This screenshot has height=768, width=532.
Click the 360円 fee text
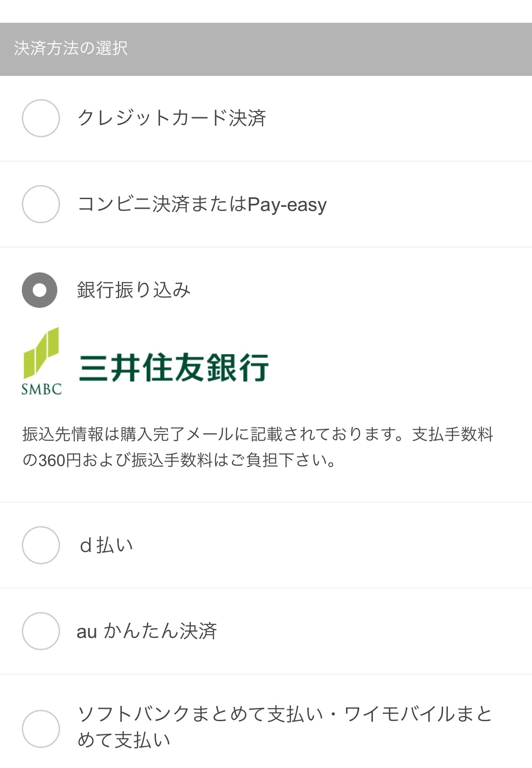click(x=60, y=461)
